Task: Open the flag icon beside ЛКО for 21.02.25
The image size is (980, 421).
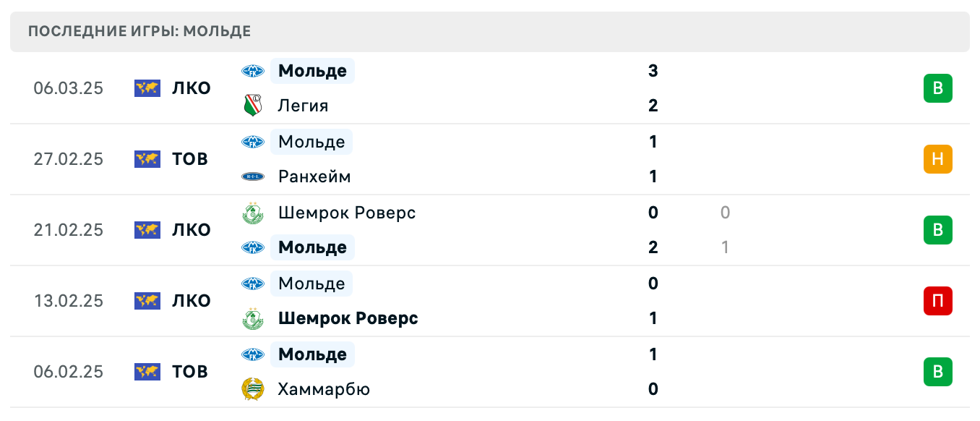Action: pos(147,230)
